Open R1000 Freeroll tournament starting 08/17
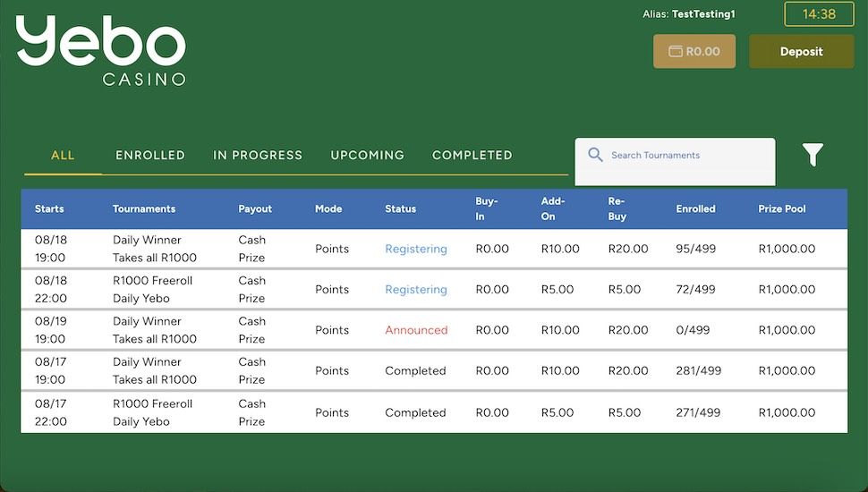 pos(152,412)
